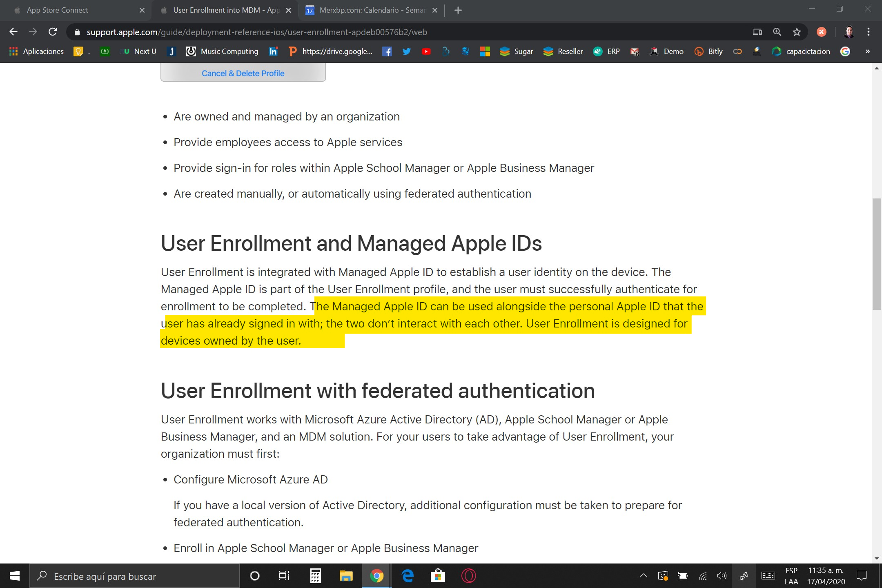Open the browser zoom magnifier icon
This screenshot has height=588, width=882.
coord(777,32)
